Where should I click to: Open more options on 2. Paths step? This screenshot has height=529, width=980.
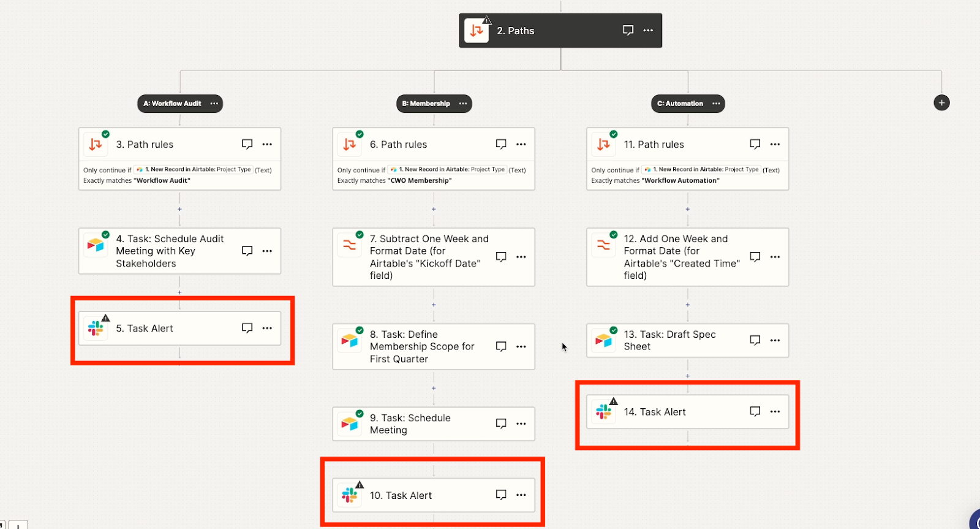coord(648,30)
